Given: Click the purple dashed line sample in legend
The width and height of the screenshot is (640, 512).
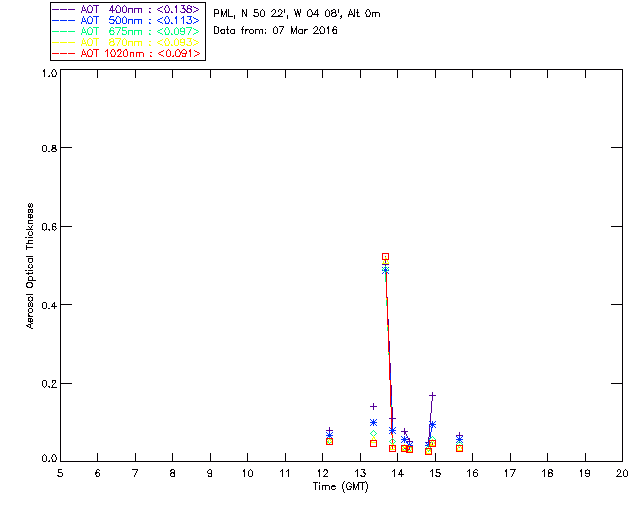Looking at the screenshot, I should 64,9.
